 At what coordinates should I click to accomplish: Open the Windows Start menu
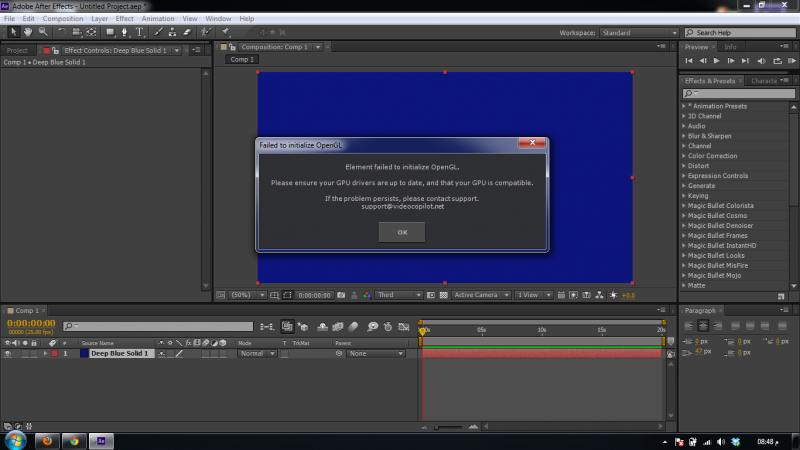click(15, 441)
